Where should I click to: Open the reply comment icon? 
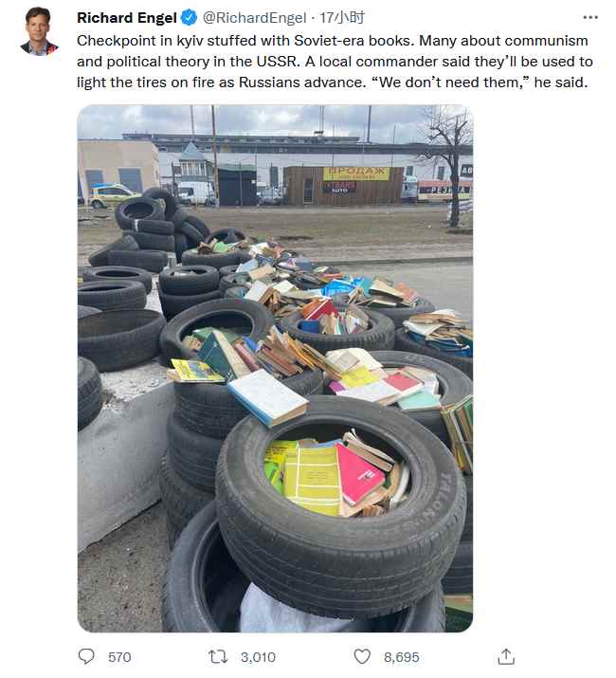(86, 656)
